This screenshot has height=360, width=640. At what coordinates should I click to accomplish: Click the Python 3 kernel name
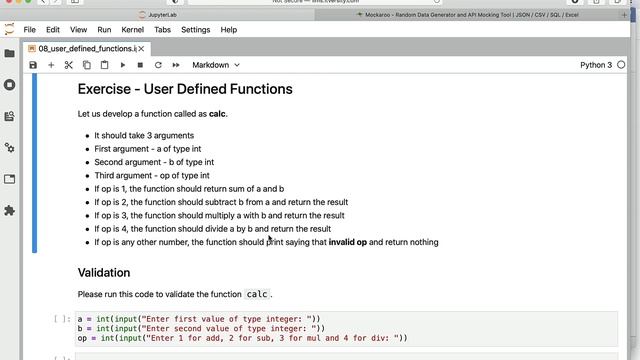click(x=596, y=65)
